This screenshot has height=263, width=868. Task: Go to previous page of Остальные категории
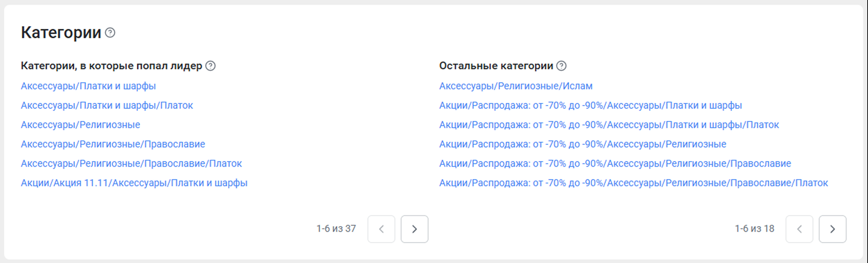click(x=799, y=229)
